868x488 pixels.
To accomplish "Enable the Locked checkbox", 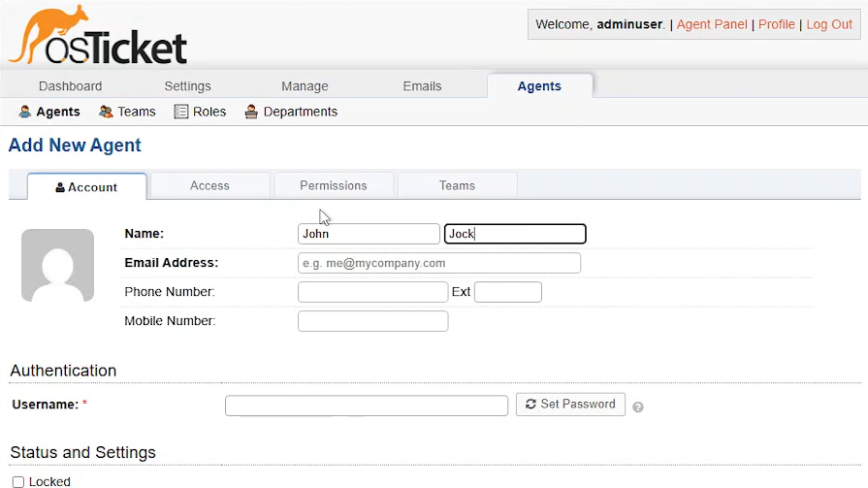I will pyautogui.click(x=18, y=482).
